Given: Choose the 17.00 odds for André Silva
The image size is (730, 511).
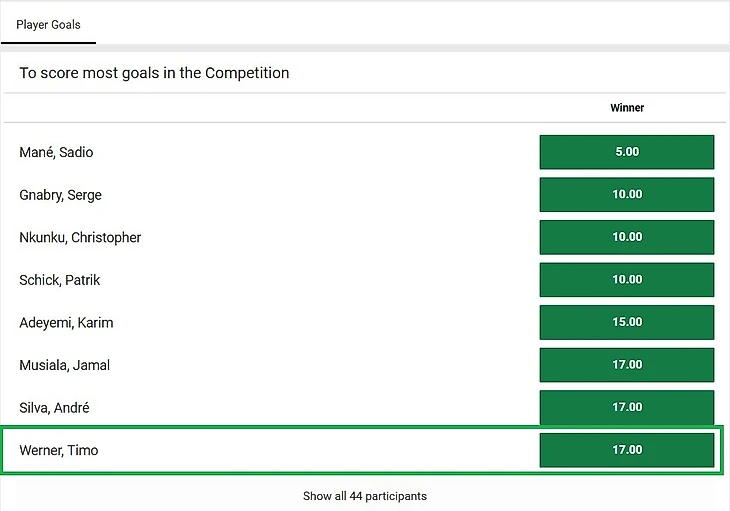Looking at the screenshot, I should [x=626, y=407].
